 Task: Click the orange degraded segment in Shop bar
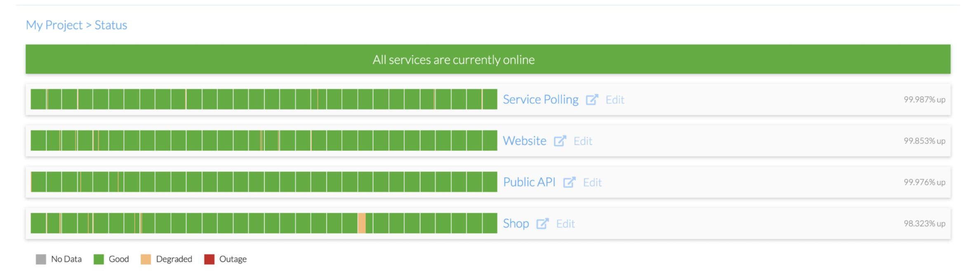tap(361, 224)
